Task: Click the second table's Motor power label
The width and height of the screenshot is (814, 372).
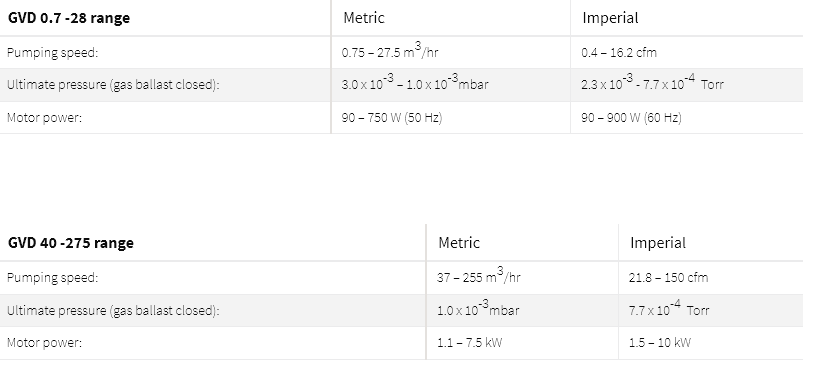Action: [45, 342]
